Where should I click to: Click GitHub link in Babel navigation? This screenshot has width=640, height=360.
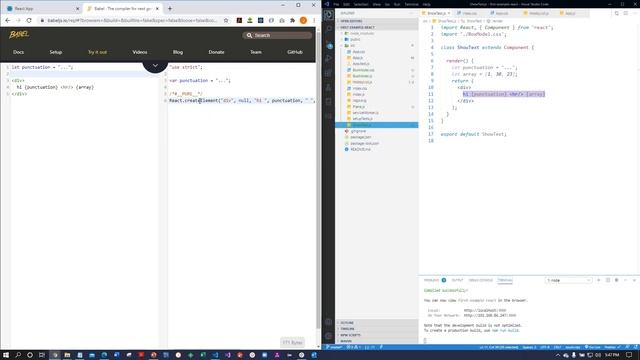coord(295,52)
